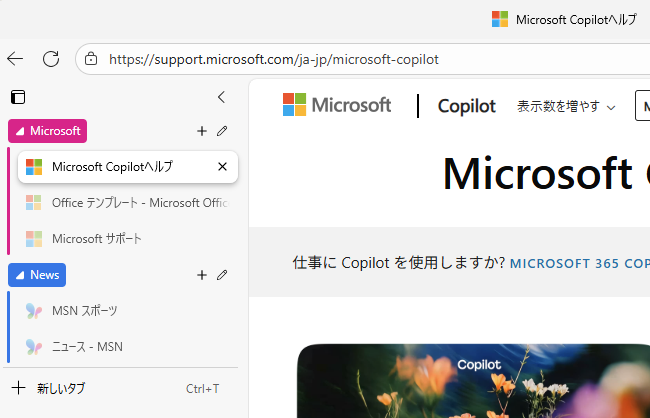
Task: Collapse the News tab group
Action: tap(37, 275)
